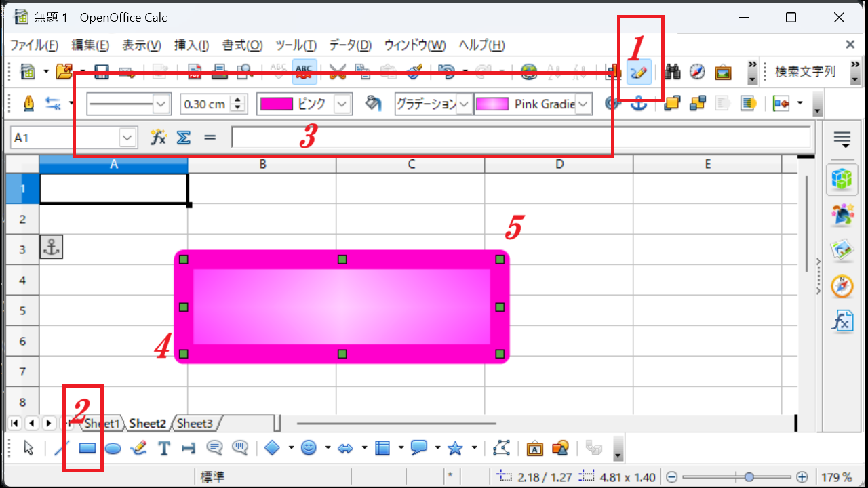Open the Gallery icon in standard toolbar
The height and width of the screenshot is (488, 868).
pyautogui.click(x=723, y=71)
